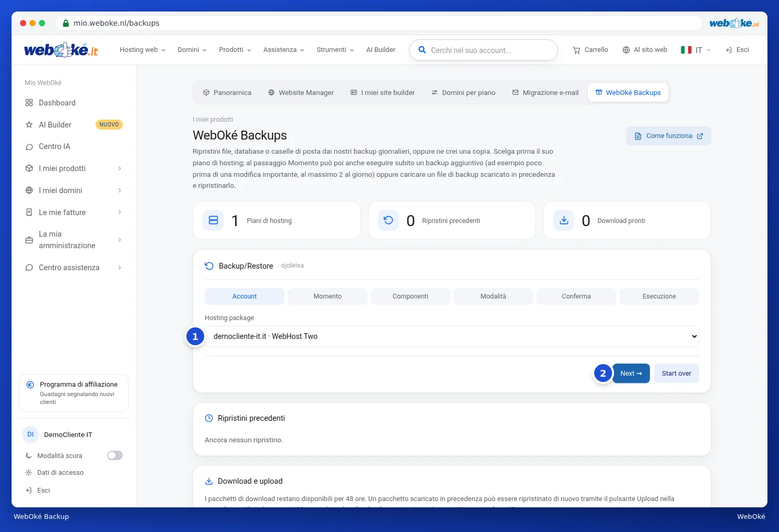Click the shopping cart icon
Viewport: 779px width, 532px height.
(576, 50)
